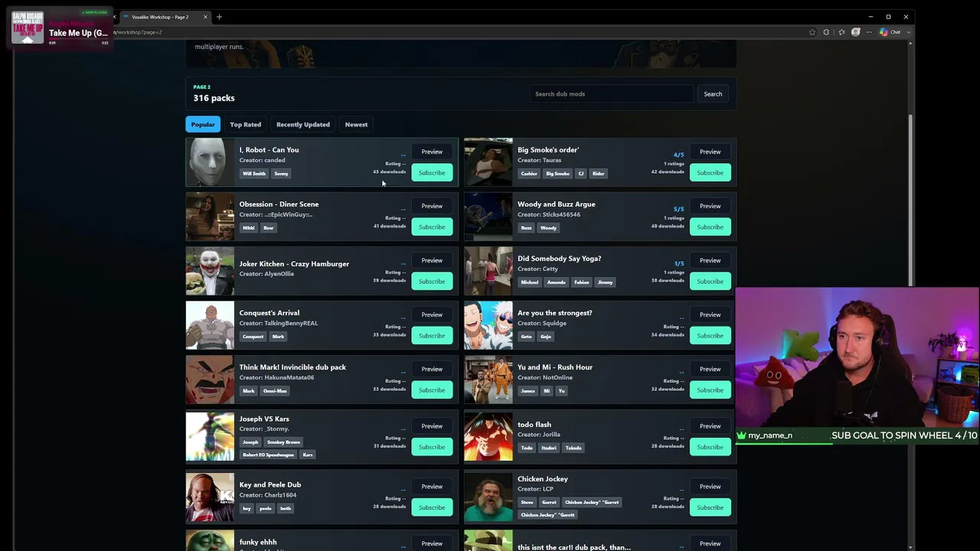
Task: Subscribe to Joker Kitchen - Crazy Hamburger
Action: point(432,282)
